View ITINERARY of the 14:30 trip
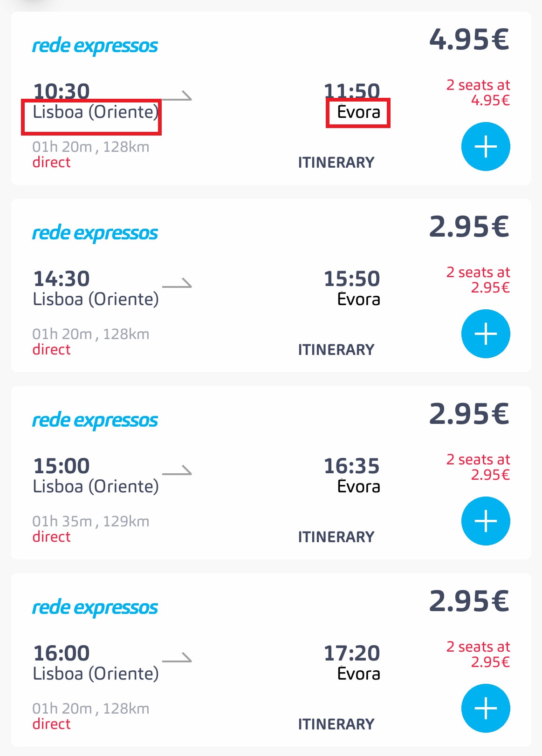This screenshot has height=756, width=542. tap(336, 350)
